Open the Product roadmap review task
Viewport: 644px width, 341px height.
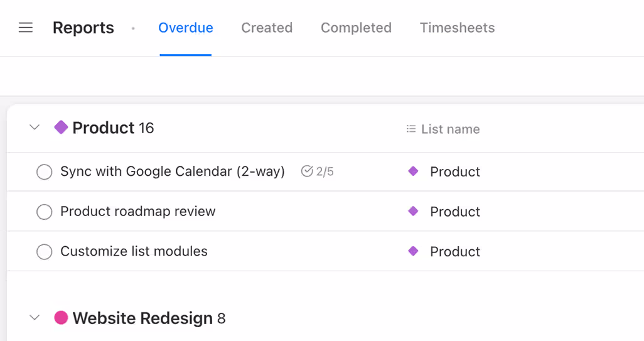pos(138,212)
